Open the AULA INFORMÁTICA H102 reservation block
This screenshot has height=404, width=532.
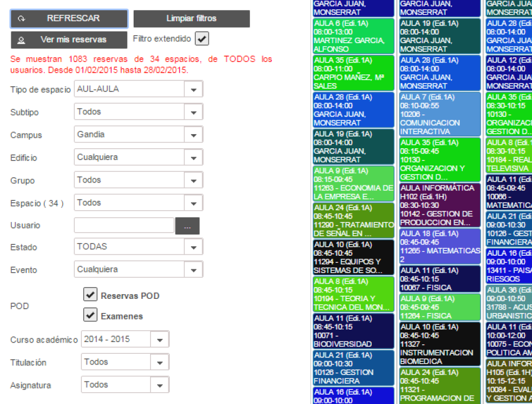pos(440,205)
